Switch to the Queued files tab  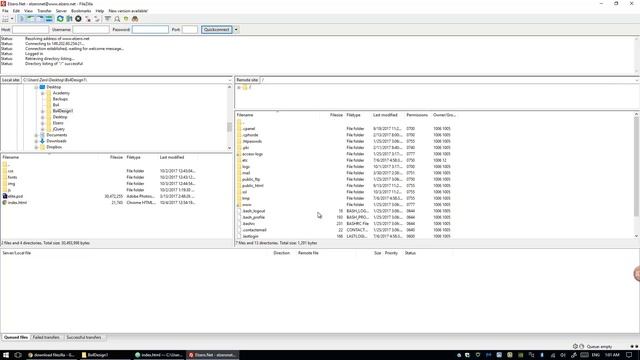tap(16, 338)
